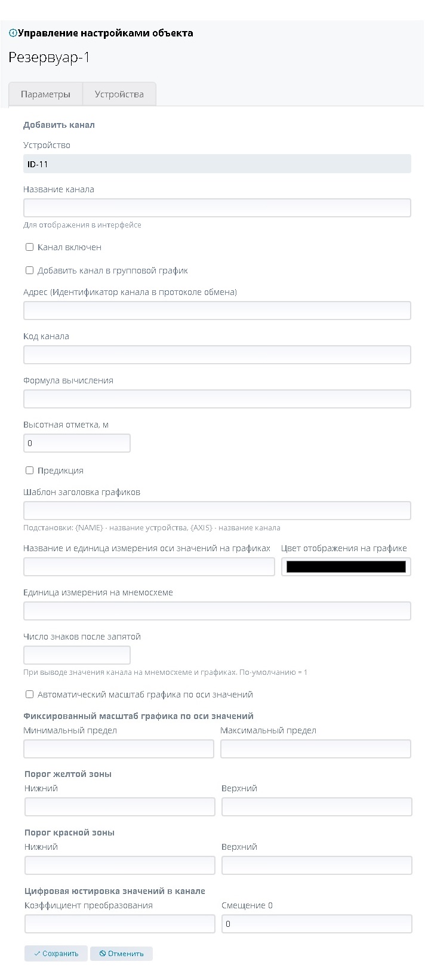The height and width of the screenshot is (980, 428).
Task: Click into the Код канала field
Action: tap(217, 355)
